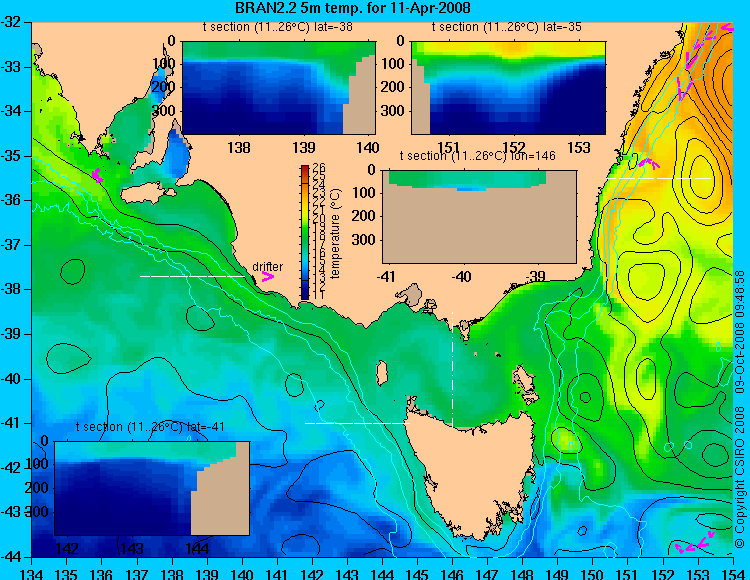Click the magenta drifter arrow marker beside the drifter label
The height and width of the screenshot is (580, 750).
pyautogui.click(x=267, y=277)
